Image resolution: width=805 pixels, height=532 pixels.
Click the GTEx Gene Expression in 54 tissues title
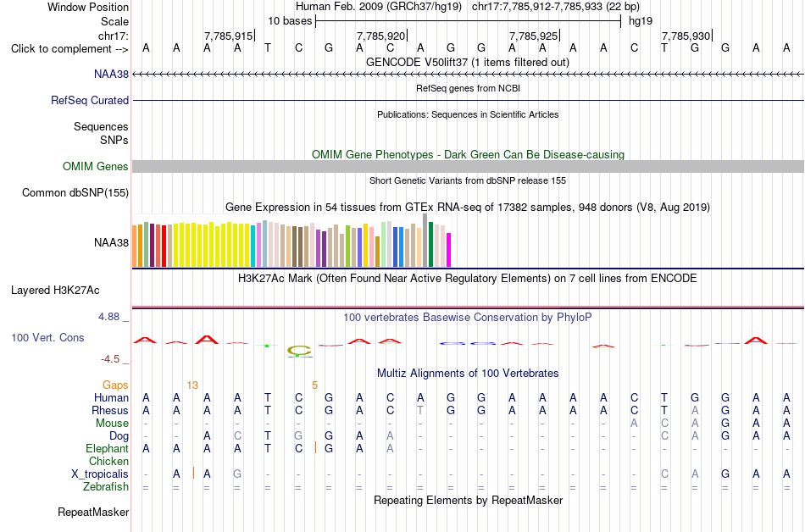point(468,208)
